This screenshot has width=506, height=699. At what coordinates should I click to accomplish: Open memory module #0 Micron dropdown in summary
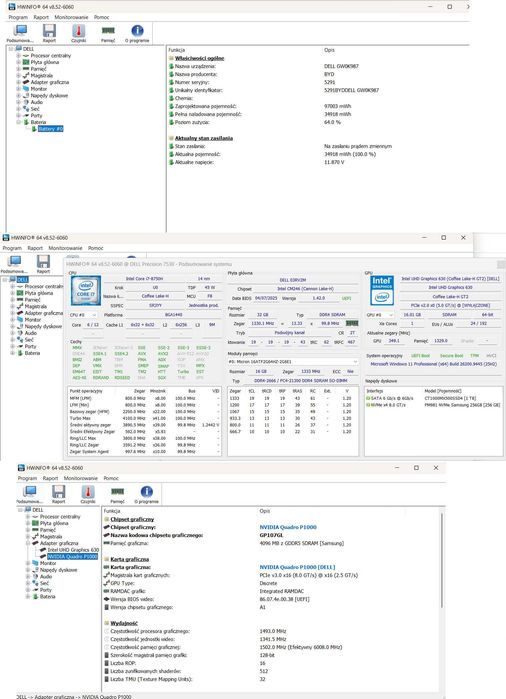click(292, 362)
